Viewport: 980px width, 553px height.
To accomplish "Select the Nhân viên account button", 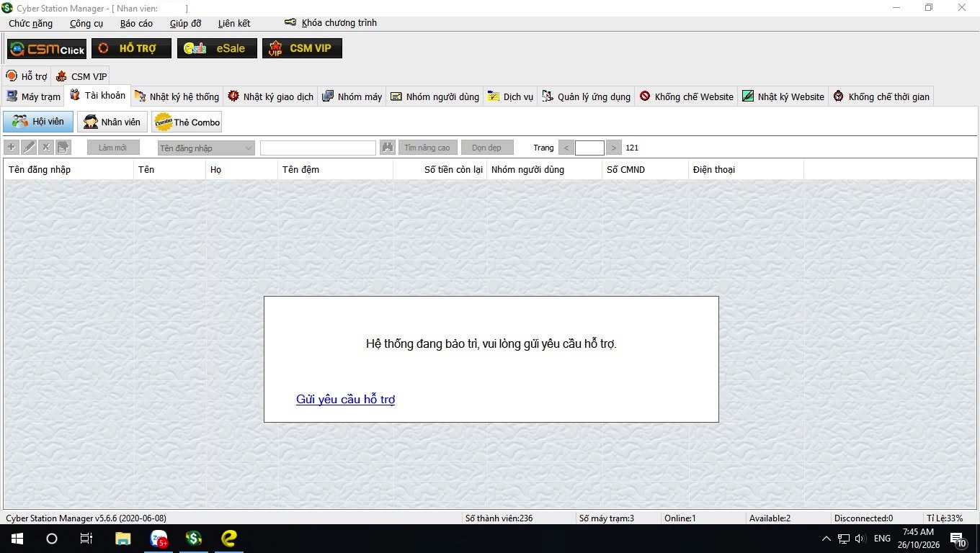I will [113, 122].
